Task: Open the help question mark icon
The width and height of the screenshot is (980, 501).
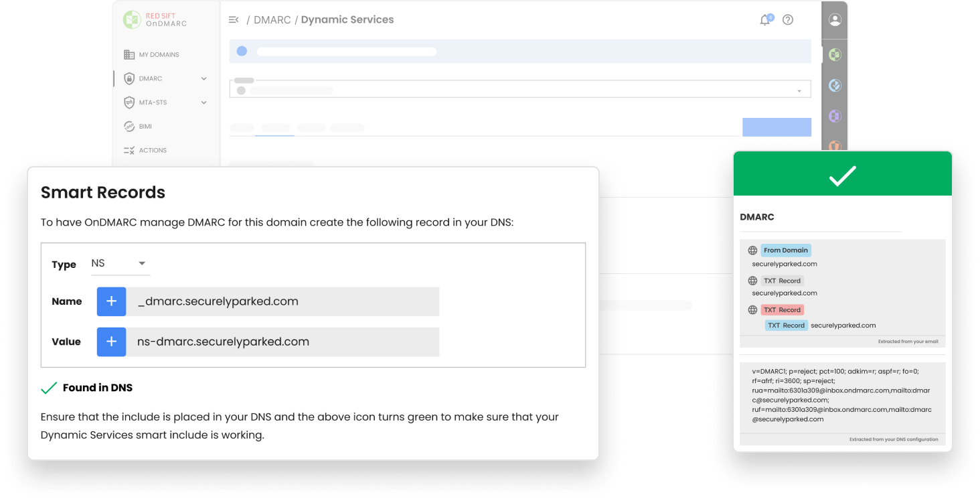Action: [x=788, y=20]
